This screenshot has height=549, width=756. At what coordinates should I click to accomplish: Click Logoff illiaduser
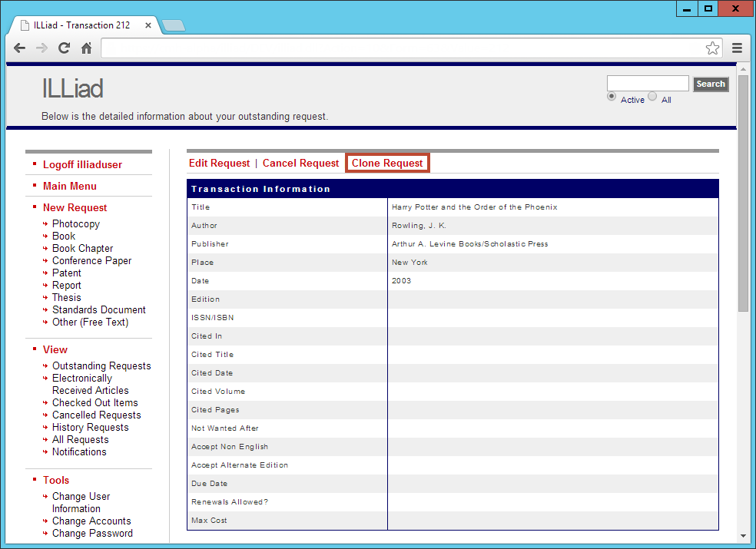click(81, 164)
